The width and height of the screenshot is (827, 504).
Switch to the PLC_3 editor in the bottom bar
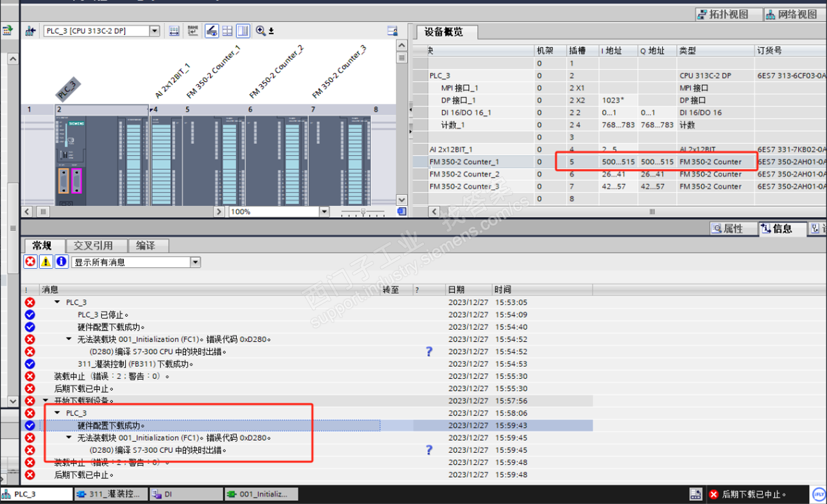[37, 494]
